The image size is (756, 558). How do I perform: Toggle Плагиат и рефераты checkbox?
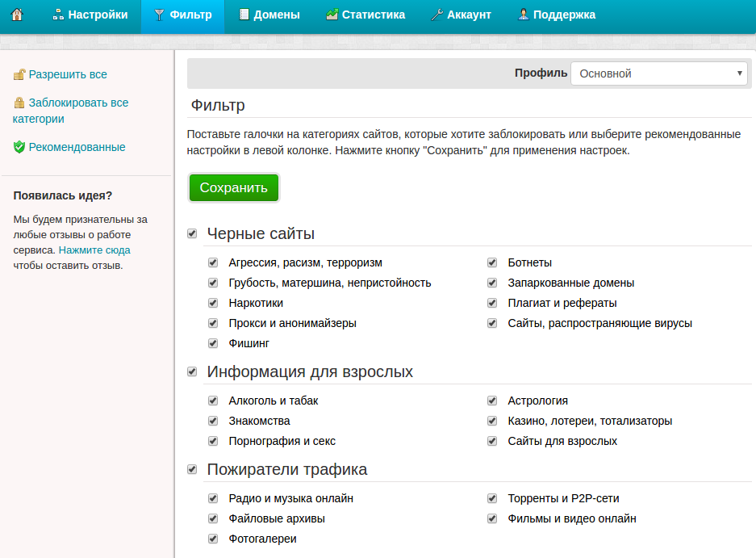coord(492,303)
